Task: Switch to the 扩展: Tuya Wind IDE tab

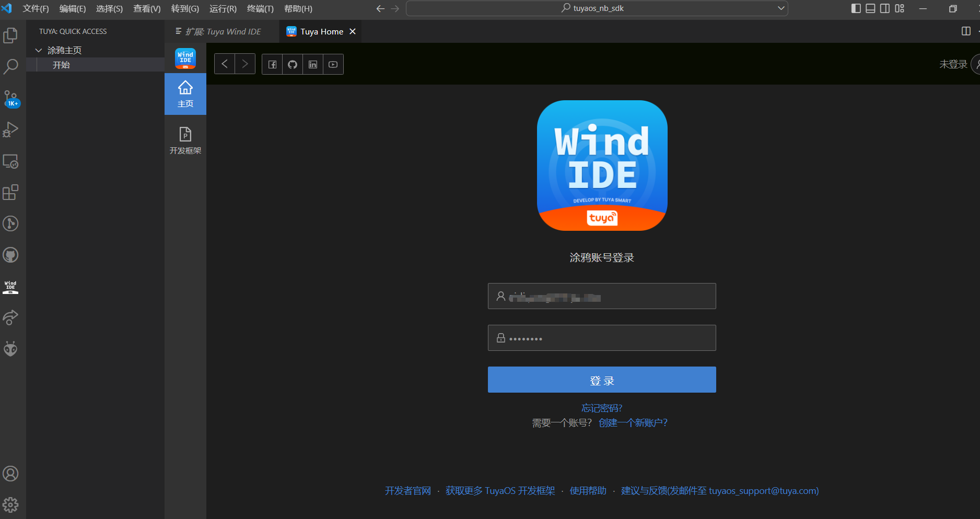Action: (x=223, y=32)
